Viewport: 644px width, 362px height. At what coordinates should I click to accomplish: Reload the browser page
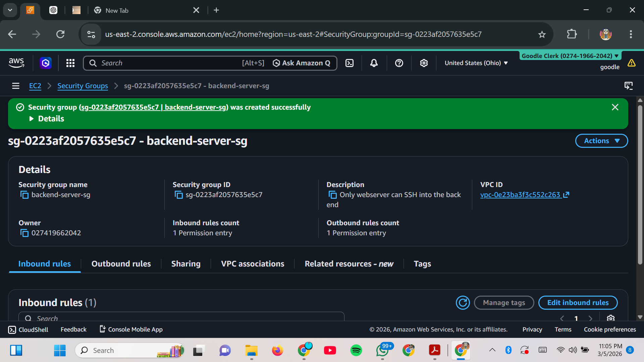pos(60,34)
